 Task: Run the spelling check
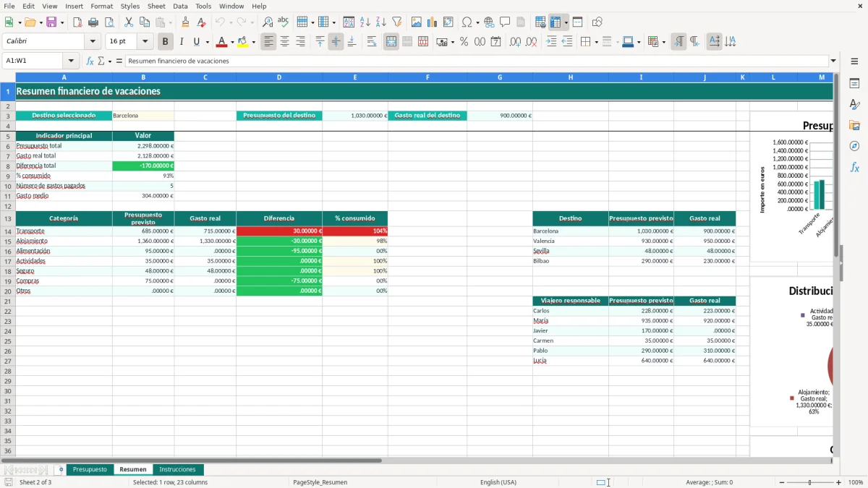pyautogui.click(x=284, y=22)
